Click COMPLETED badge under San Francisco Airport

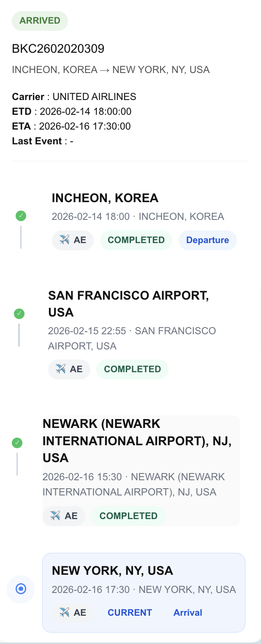coord(133,369)
